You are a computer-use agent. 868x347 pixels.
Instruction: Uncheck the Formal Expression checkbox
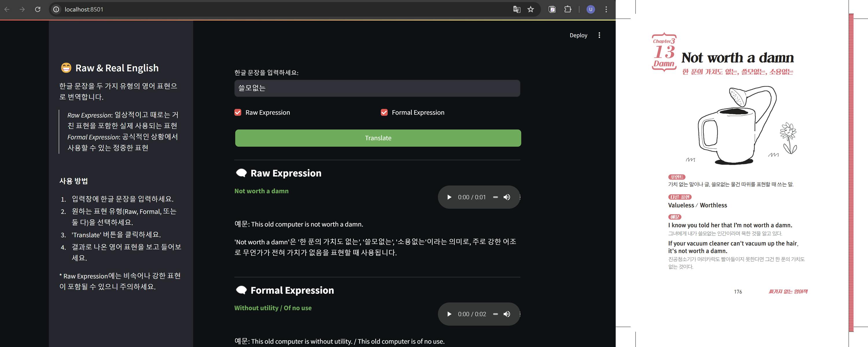tap(384, 112)
